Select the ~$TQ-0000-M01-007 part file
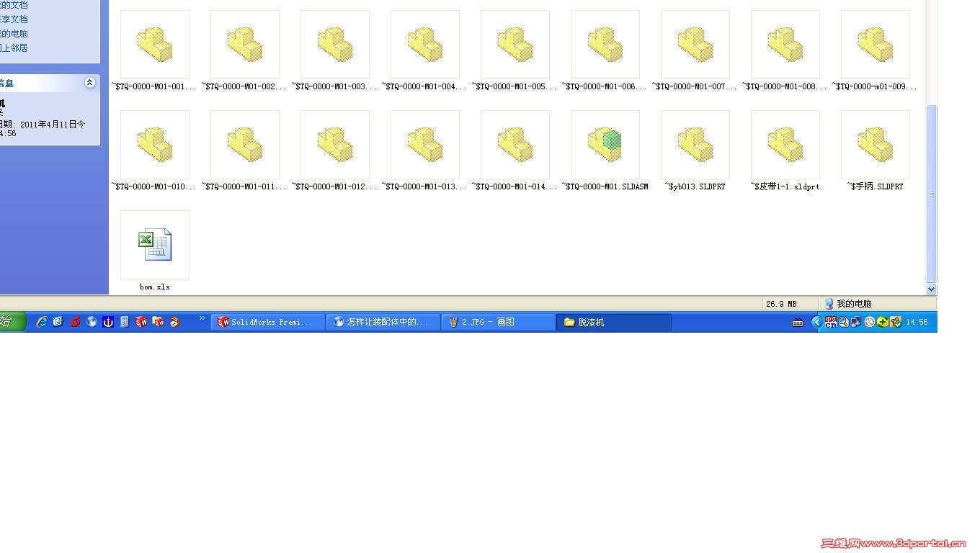The width and height of the screenshot is (980, 553). [x=695, y=50]
